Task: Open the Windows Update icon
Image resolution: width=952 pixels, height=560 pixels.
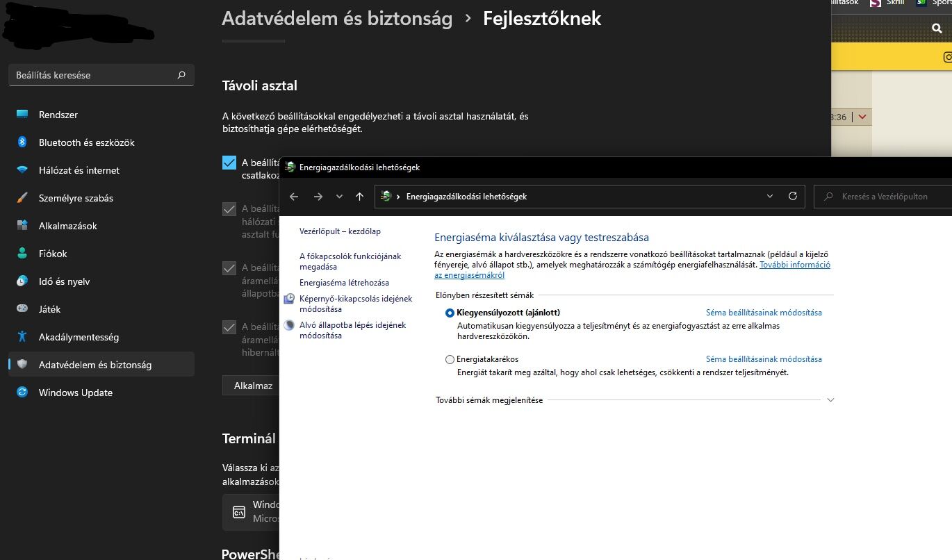Action: pos(22,393)
